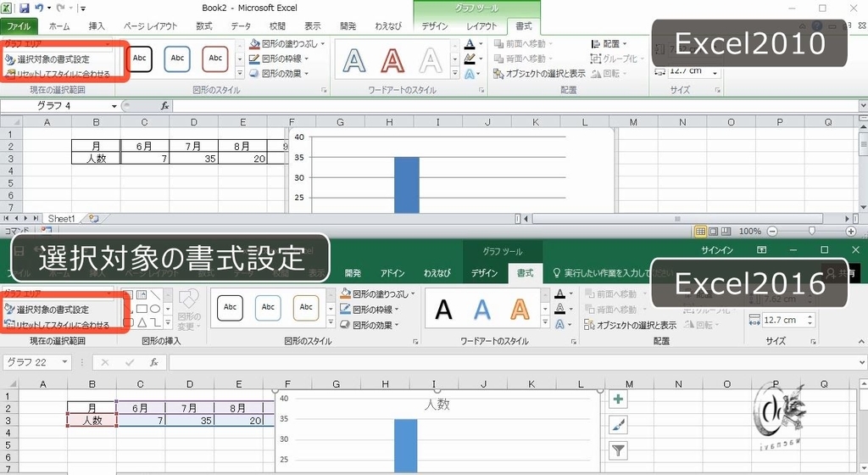Screen dimensions: 868x475
Task: Open アドイン tab in Excel 2016
Action: 392,273
